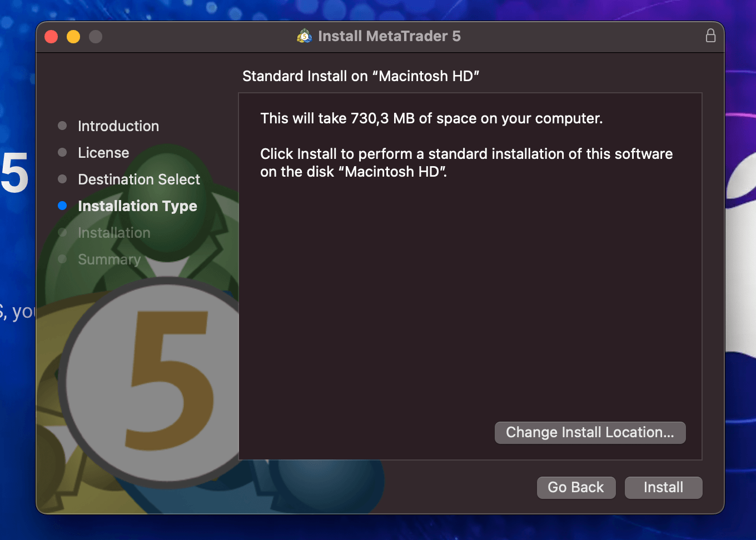Image resolution: width=756 pixels, height=540 pixels.
Task: Close the installer with red button
Action: click(51, 37)
